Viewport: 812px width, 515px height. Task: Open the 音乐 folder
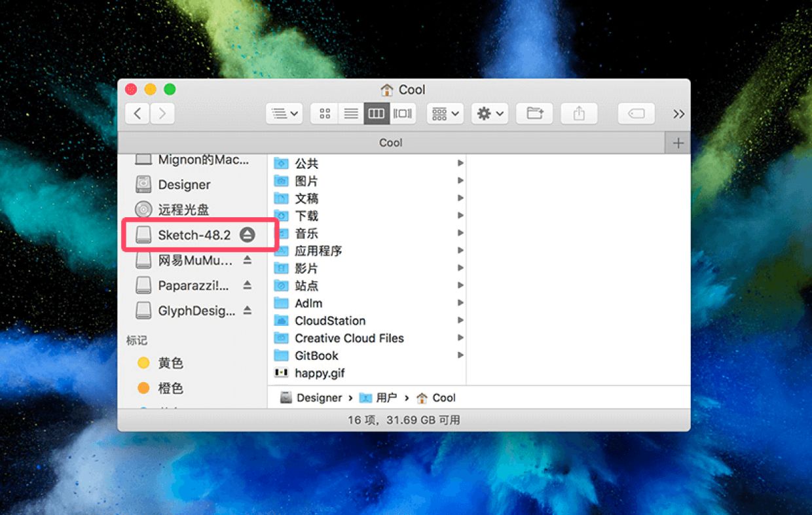click(x=367, y=233)
